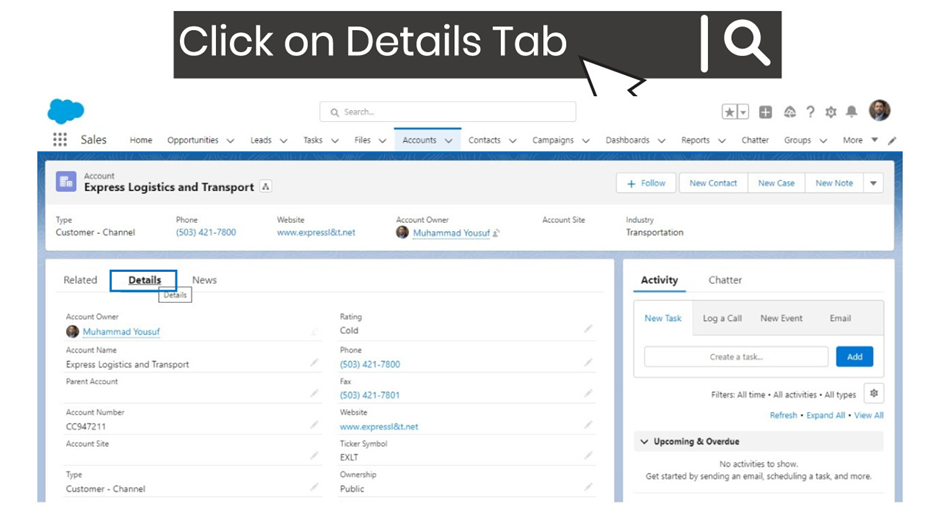Click the Muhammad Yousuf link in Details

click(121, 332)
